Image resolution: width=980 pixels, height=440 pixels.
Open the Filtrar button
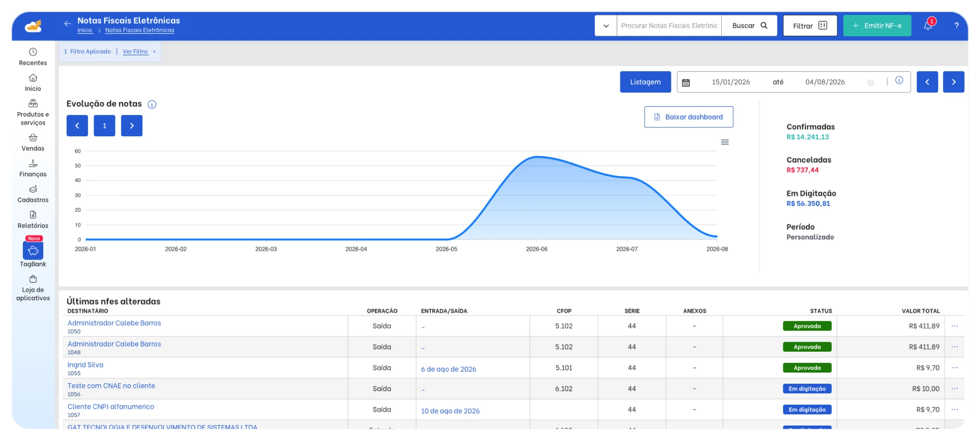[x=810, y=26]
